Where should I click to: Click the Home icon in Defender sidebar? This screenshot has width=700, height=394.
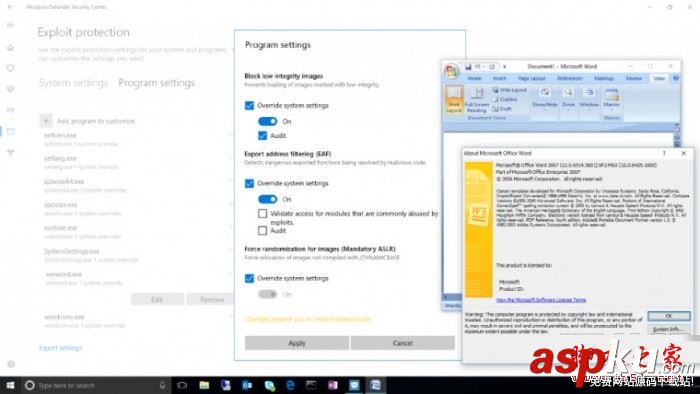pos(11,47)
